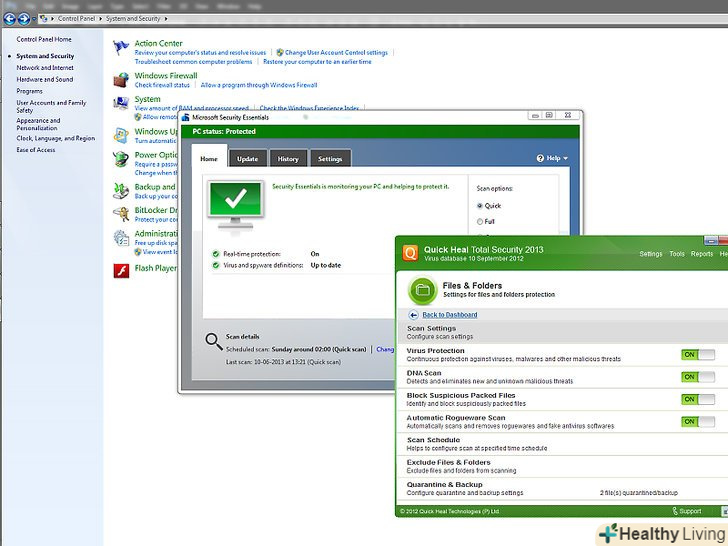Image resolution: width=728 pixels, height=546 pixels.
Task: Open Settings menu in Quick Heal
Action: coord(650,254)
